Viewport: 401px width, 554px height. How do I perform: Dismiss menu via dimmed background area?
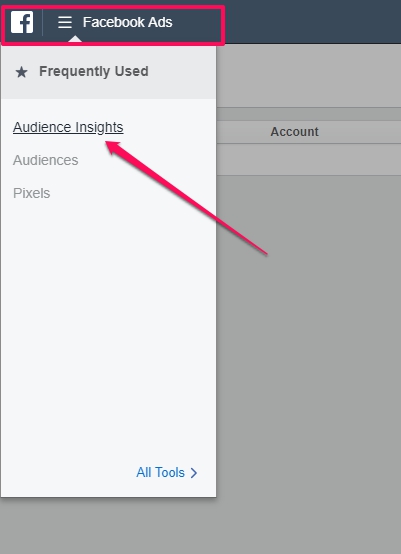(308, 353)
